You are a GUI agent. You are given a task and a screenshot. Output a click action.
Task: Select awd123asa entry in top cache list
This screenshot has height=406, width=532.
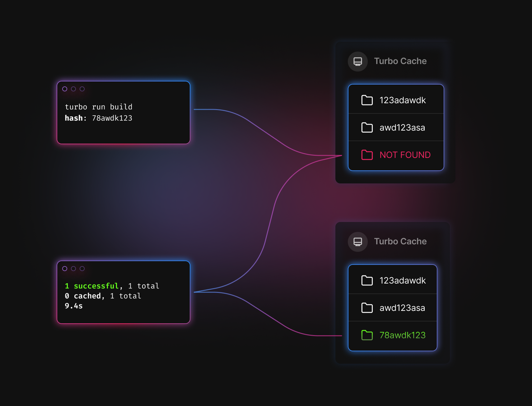coord(396,127)
